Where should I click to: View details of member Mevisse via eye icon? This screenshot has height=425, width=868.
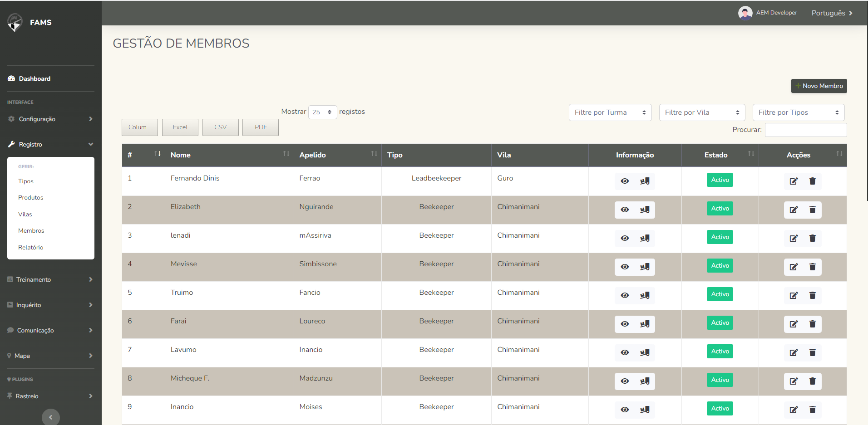625,267
